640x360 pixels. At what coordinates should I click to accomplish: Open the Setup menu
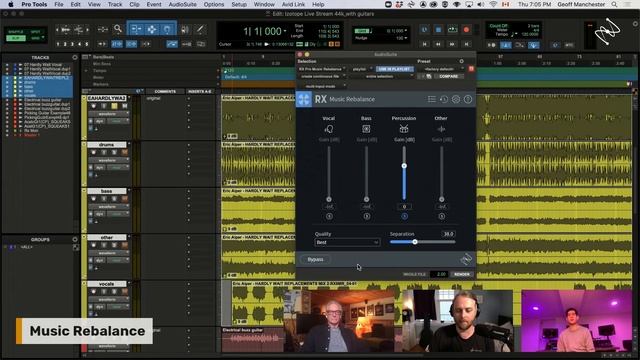[x=239, y=4]
